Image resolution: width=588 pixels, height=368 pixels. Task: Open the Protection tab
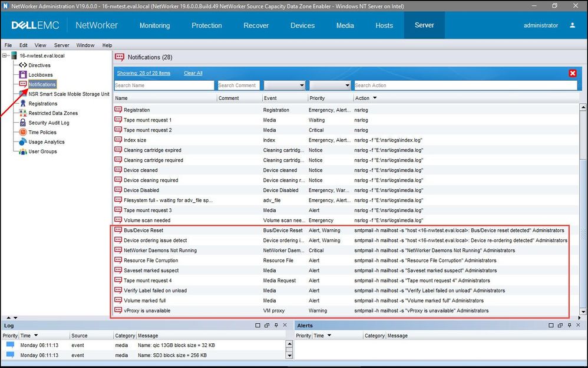point(207,25)
